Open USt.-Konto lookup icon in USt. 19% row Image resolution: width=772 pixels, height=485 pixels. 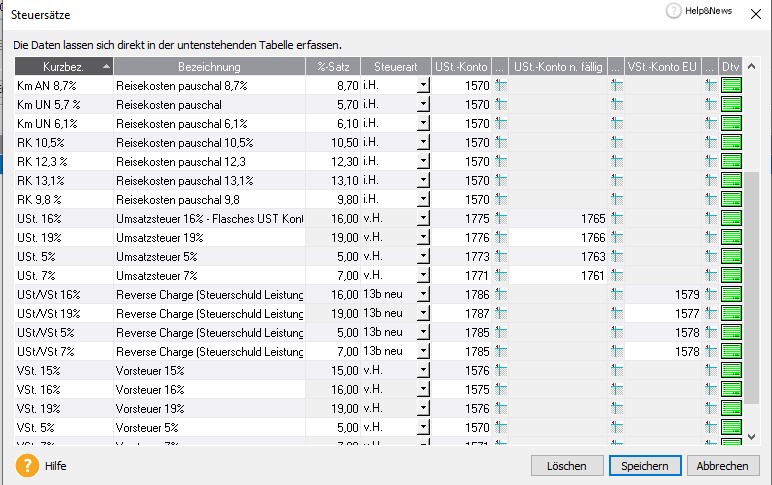point(501,238)
